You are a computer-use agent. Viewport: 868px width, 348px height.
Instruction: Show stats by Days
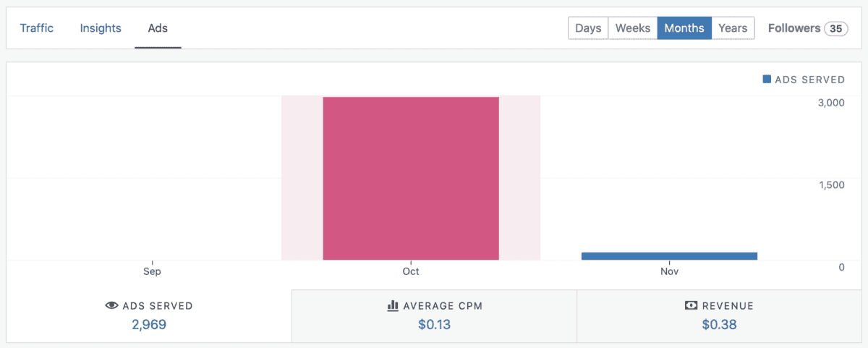588,28
